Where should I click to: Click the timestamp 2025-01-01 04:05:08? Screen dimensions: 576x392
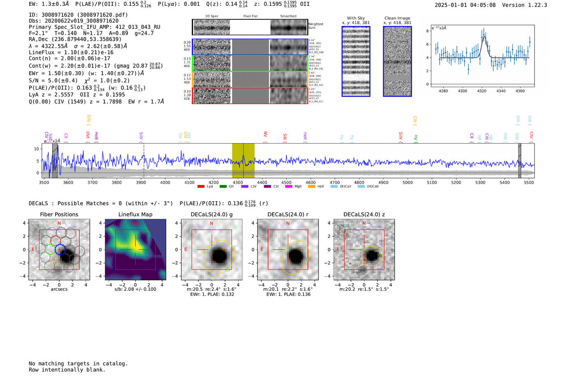pyautogui.click(x=465, y=5)
